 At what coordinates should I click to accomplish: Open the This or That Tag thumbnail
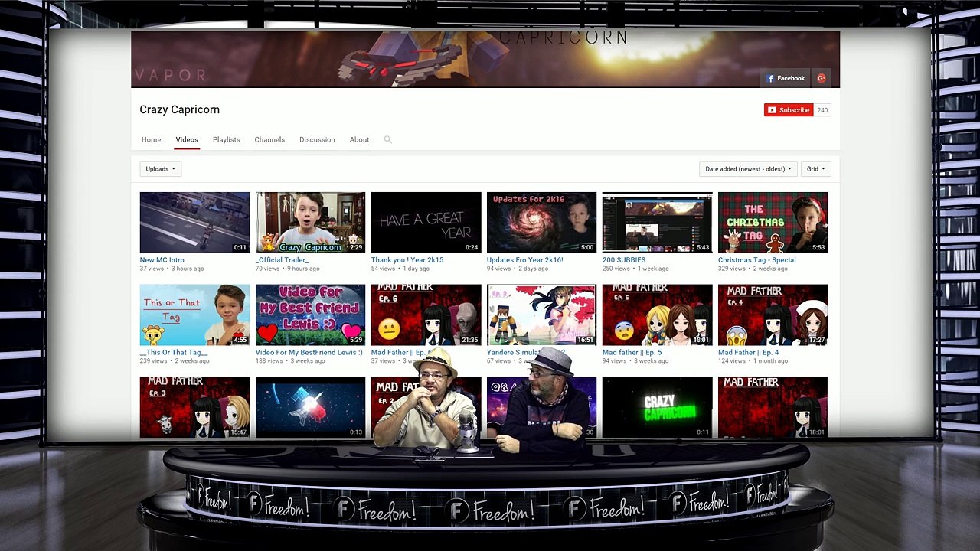tap(194, 315)
